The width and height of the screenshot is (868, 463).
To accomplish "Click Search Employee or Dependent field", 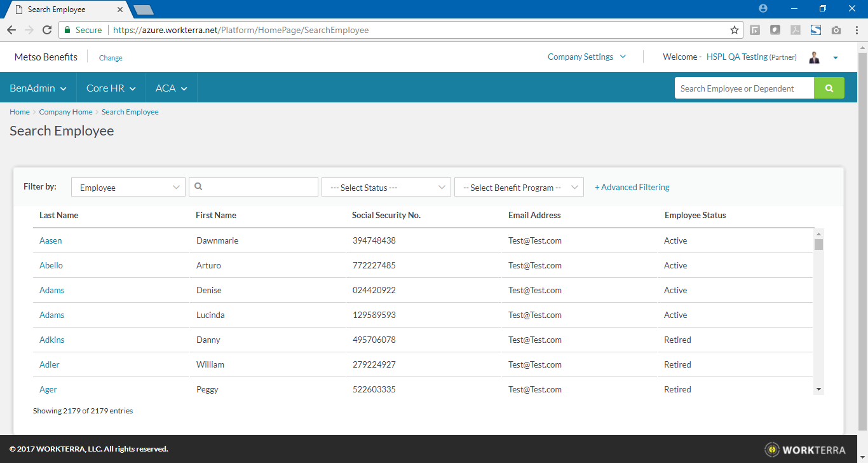I will tap(744, 88).
